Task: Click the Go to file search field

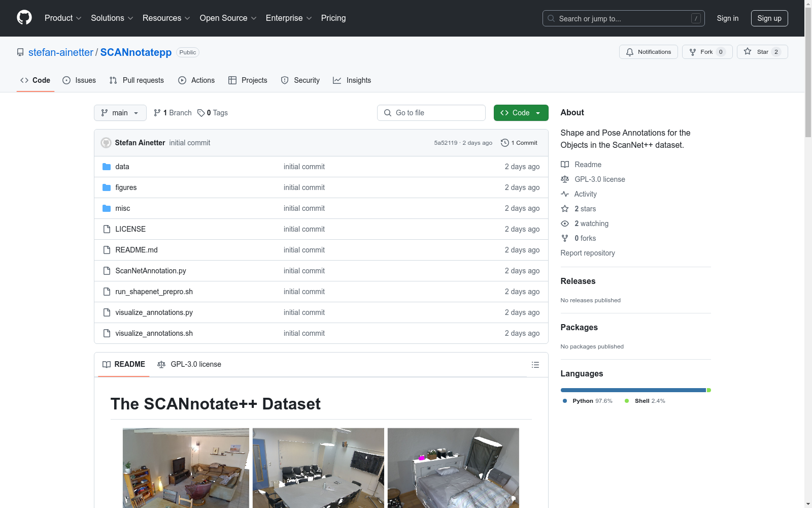Action: 431,113
